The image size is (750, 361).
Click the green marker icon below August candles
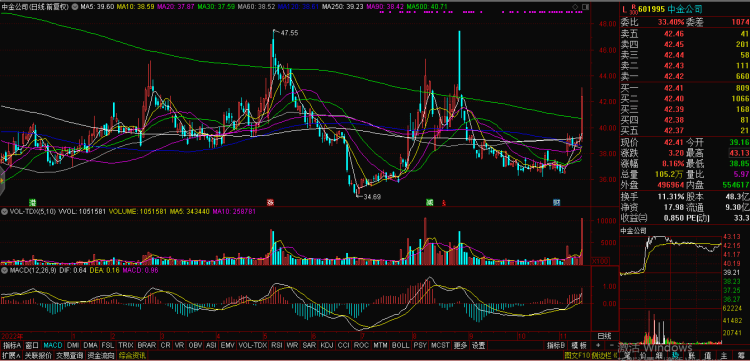(x=430, y=202)
